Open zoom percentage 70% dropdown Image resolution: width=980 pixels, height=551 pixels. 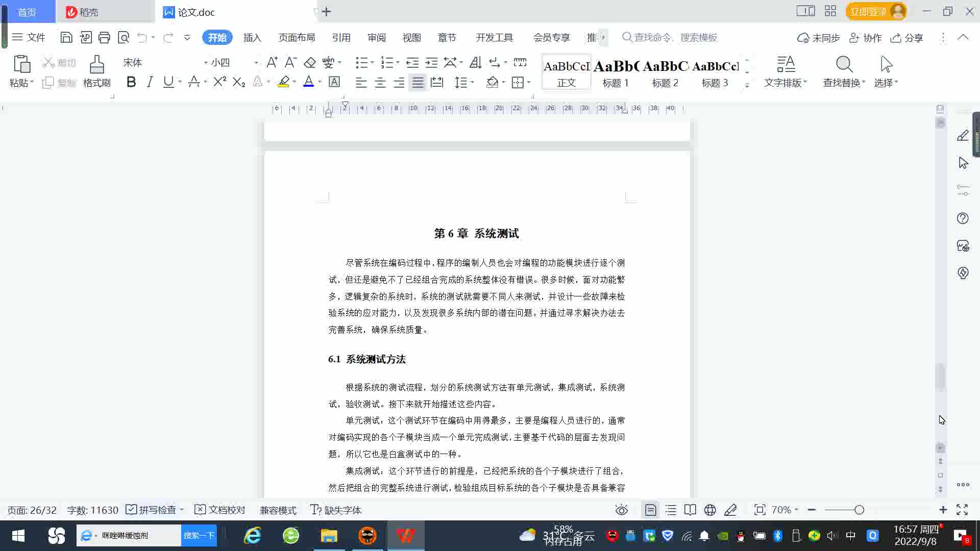tap(785, 510)
